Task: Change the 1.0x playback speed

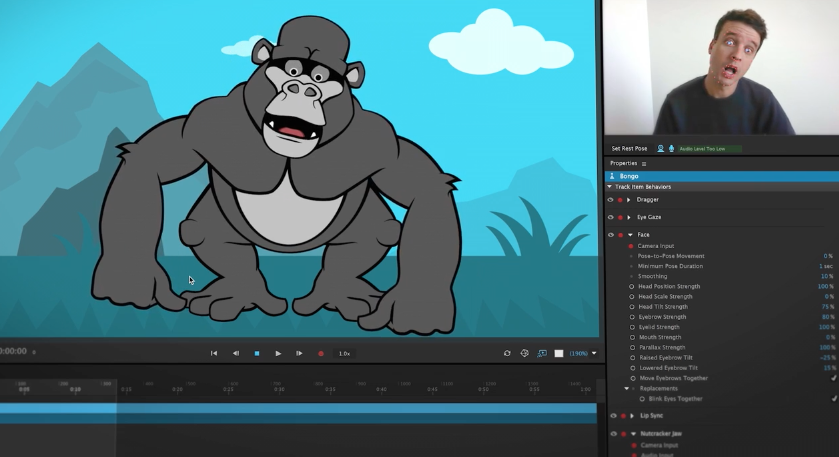Action: (x=344, y=353)
